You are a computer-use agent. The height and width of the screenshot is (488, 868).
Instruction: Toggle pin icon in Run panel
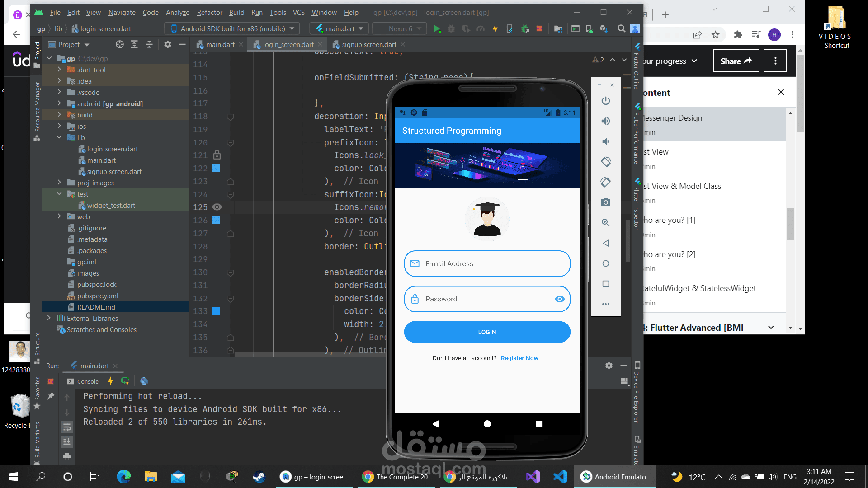tap(51, 396)
